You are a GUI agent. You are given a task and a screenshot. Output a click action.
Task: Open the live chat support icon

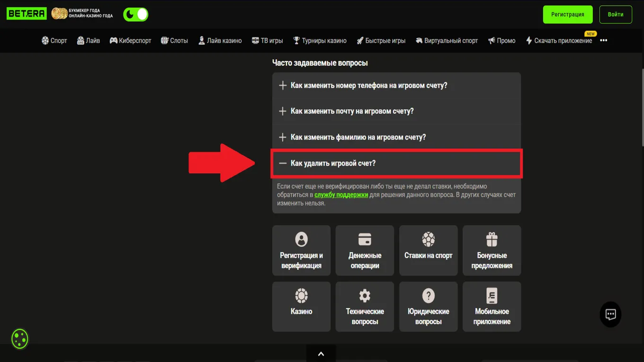[610, 314]
